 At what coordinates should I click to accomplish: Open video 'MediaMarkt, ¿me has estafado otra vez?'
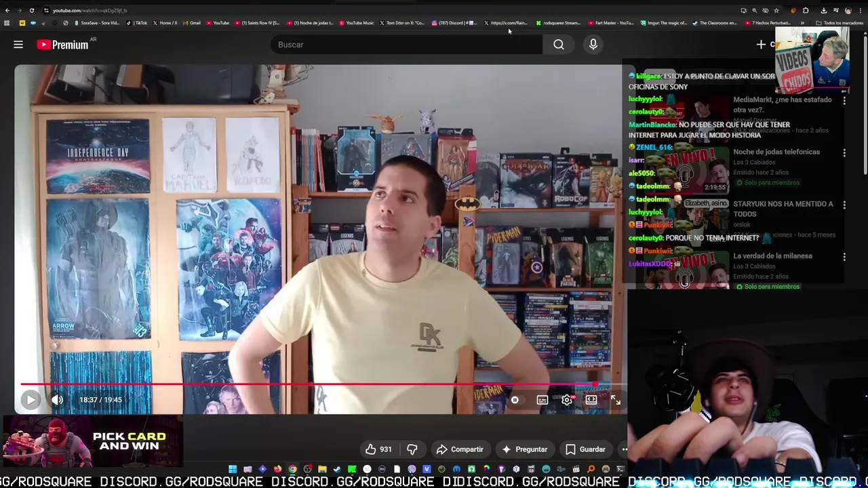coord(782,104)
